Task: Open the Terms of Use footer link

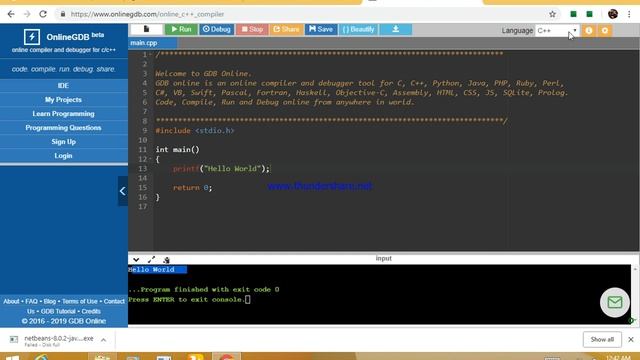Action: point(80,301)
